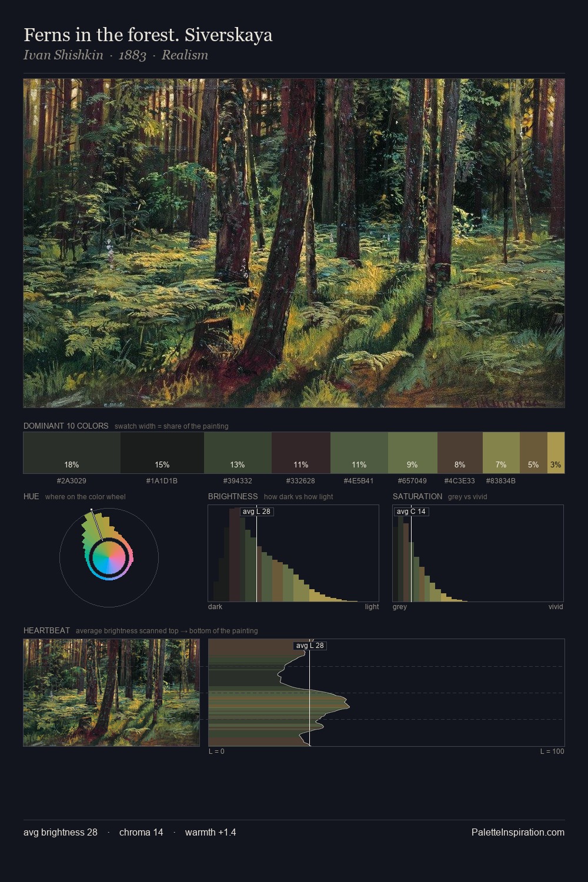Click the title Ferns in the forest. Siverskaya
The width and height of the screenshot is (588, 882).
tap(148, 35)
